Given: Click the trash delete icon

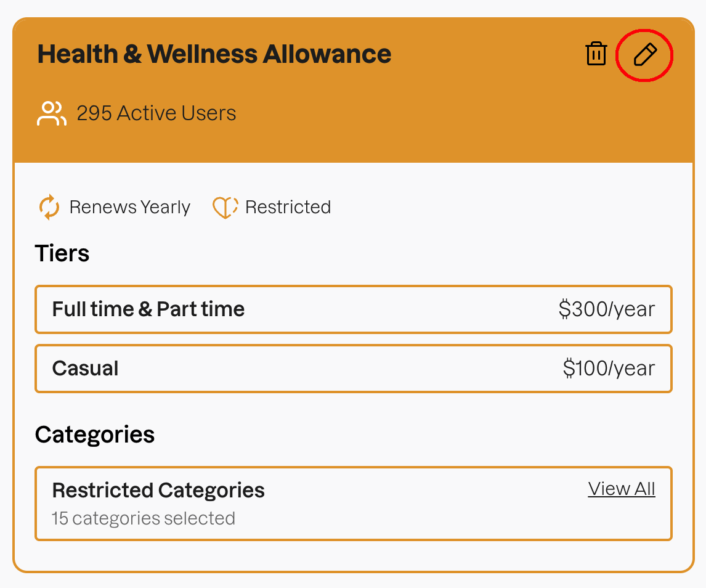Looking at the screenshot, I should point(596,54).
